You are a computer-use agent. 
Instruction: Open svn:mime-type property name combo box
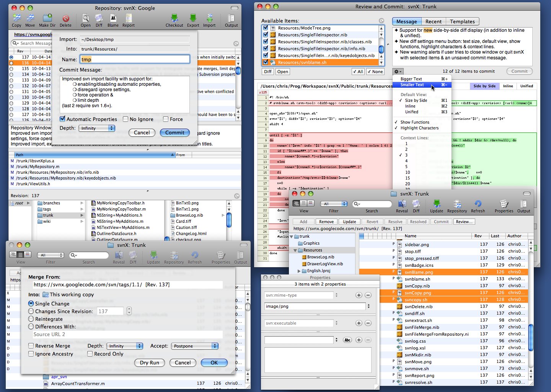(x=336, y=295)
